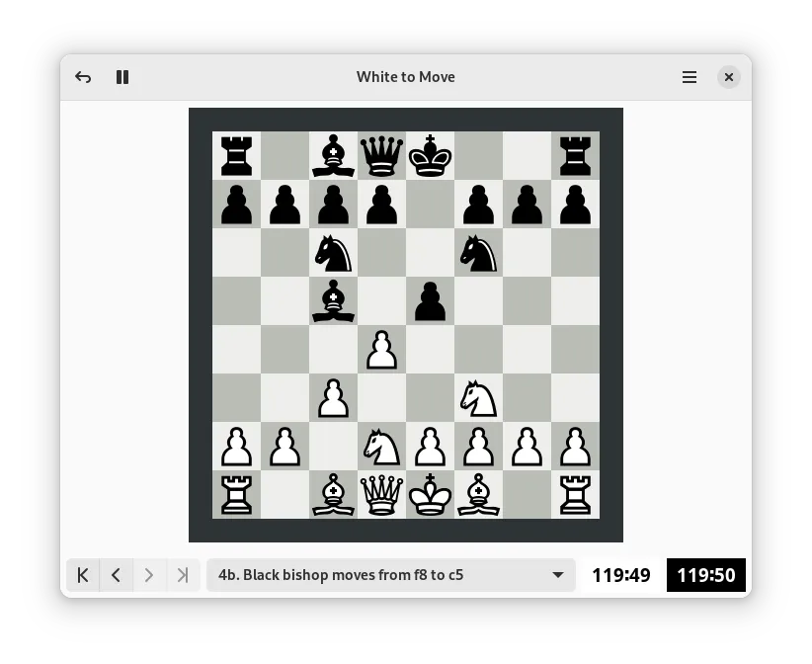Click the black pawn on e5
The width and height of the screenshot is (812, 664).
click(x=430, y=301)
